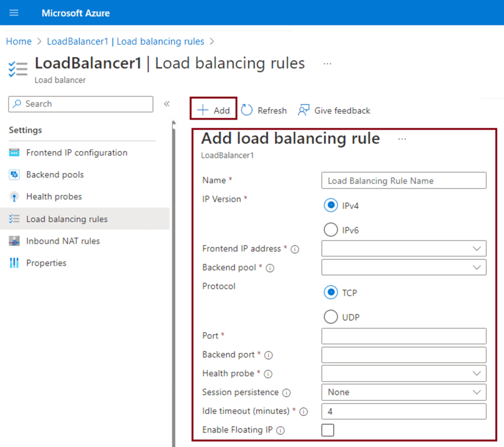504x447 pixels.
Task: Go to Backend pools settings
Action: [55, 175]
